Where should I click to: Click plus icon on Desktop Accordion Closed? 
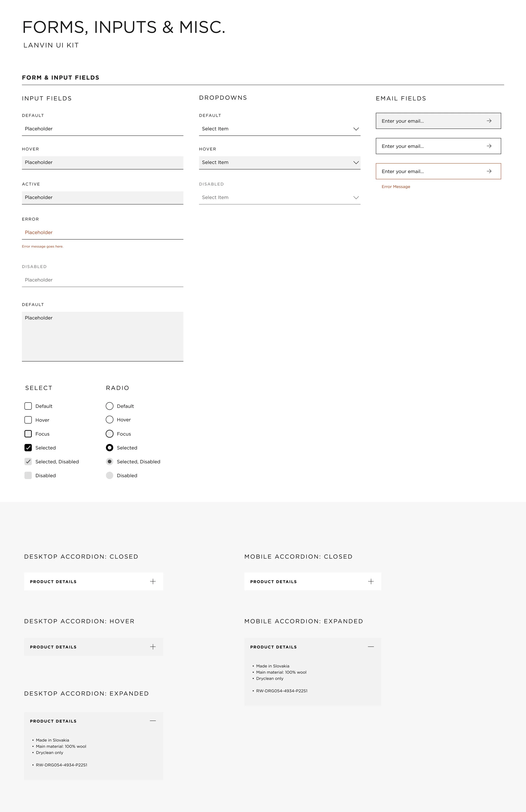153,581
